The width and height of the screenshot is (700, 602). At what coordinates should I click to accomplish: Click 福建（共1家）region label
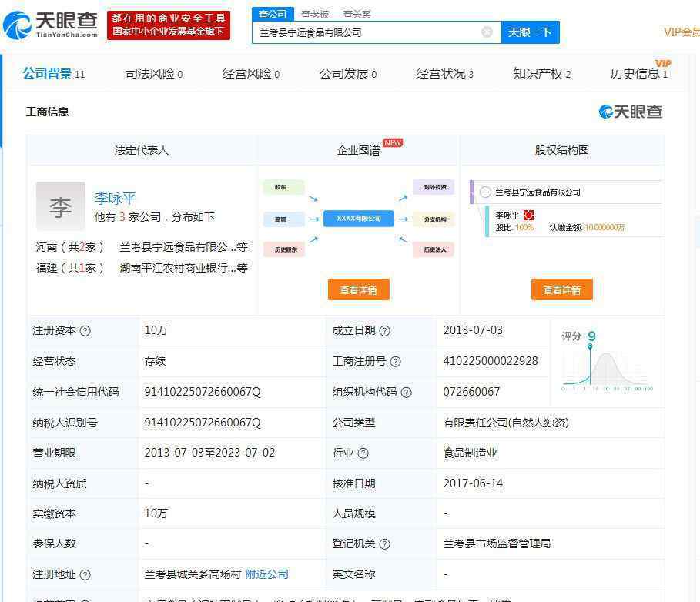[x=70, y=268]
